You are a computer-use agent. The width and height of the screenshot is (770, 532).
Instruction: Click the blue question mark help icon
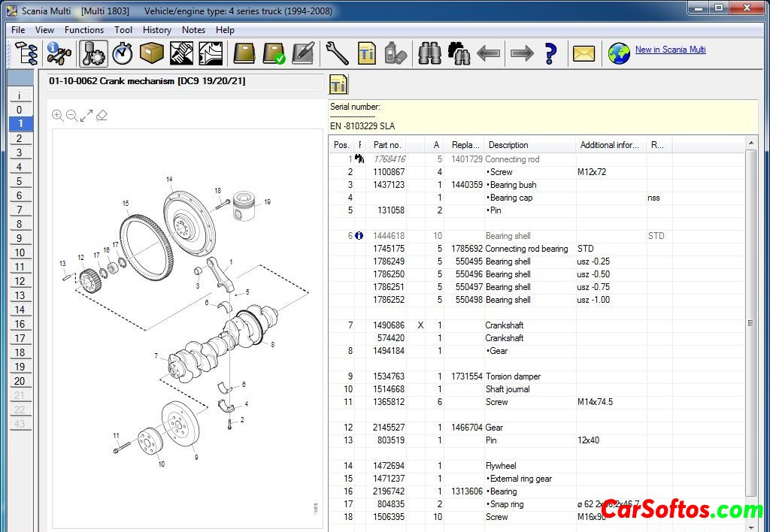point(550,53)
